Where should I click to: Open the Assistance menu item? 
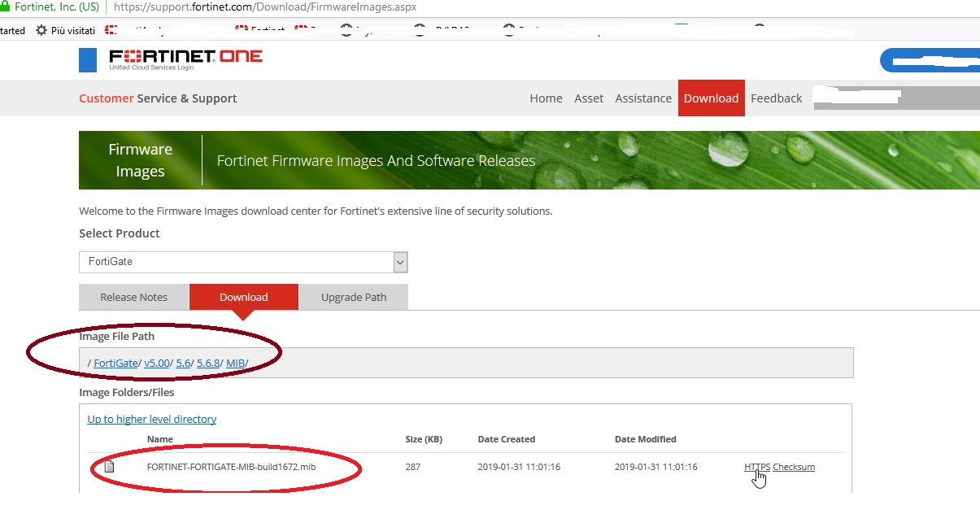643,98
